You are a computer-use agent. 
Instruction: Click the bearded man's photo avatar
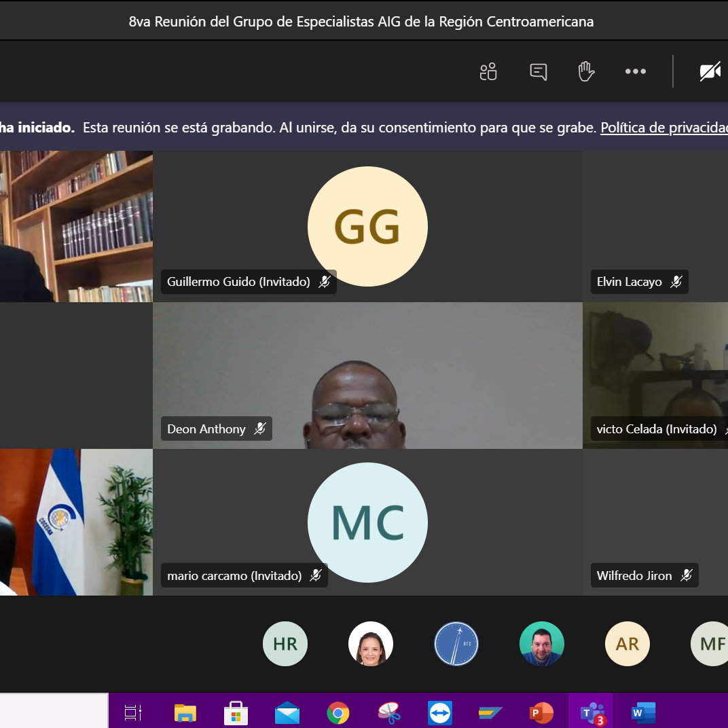tap(542, 644)
